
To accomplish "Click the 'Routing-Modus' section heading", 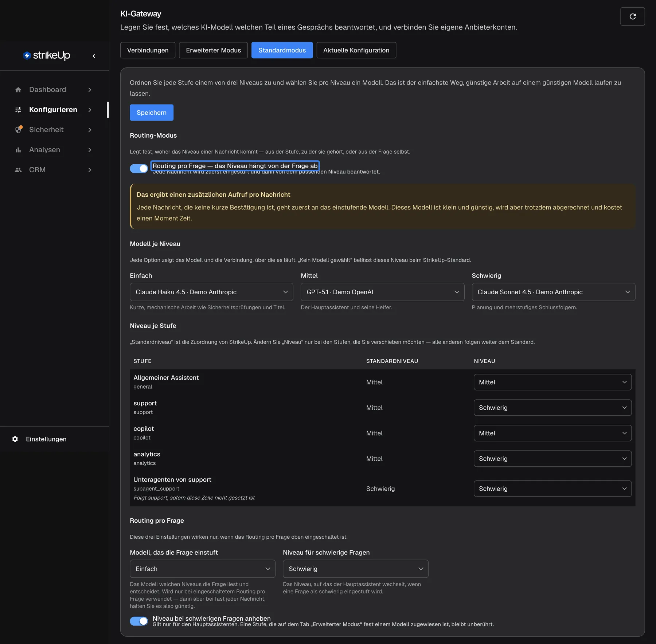I will coord(153,136).
